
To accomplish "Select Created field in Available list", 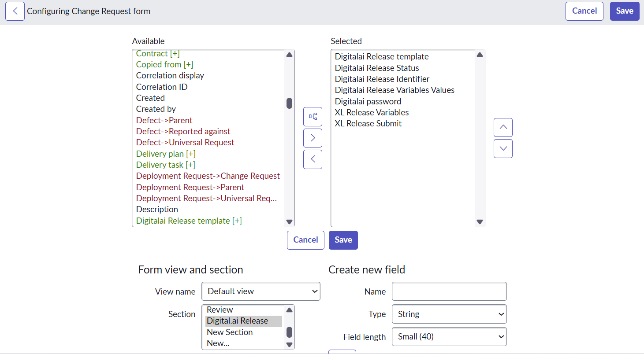I will point(150,98).
